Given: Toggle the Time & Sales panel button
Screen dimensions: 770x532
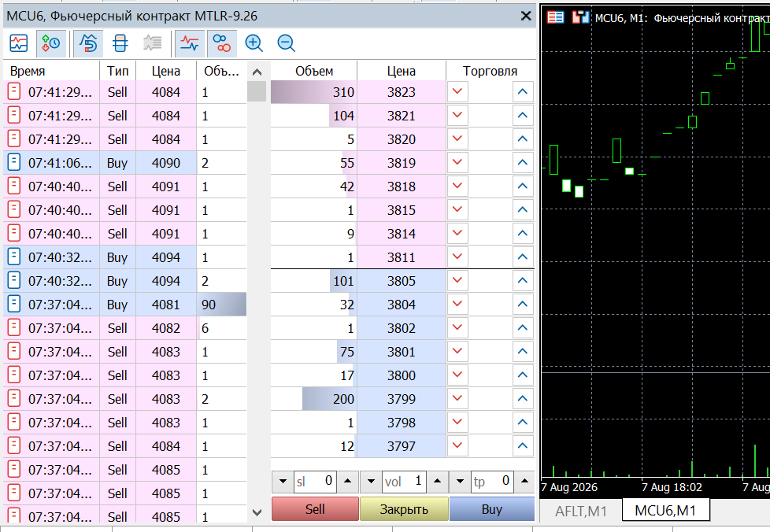Looking at the screenshot, I should point(51,43).
